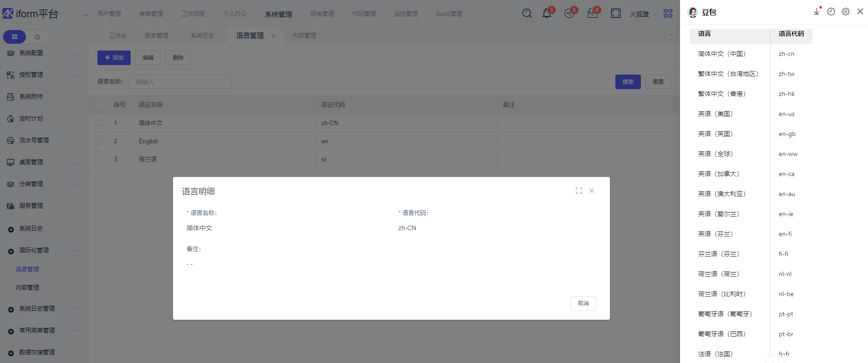
Task: Toggle fullscreen icon in top header
Action: [x=615, y=14]
